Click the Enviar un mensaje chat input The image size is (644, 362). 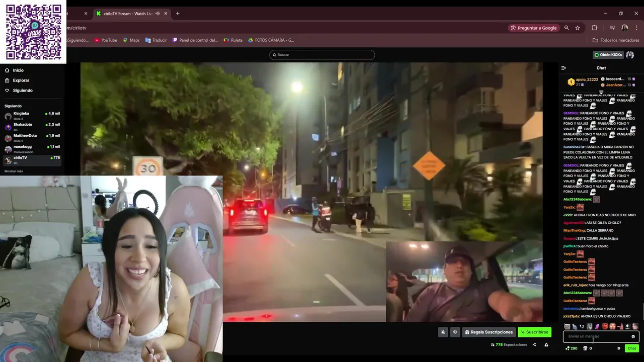coord(601,336)
